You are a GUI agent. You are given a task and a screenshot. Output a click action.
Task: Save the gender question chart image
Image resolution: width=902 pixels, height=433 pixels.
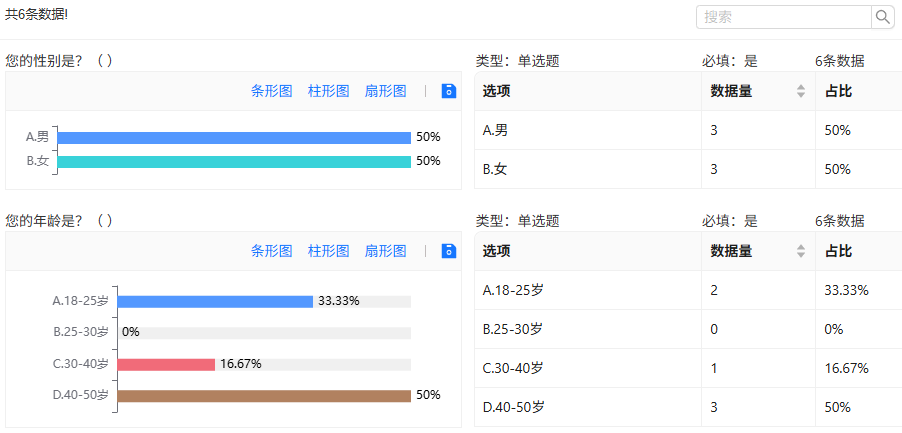pyautogui.click(x=449, y=91)
